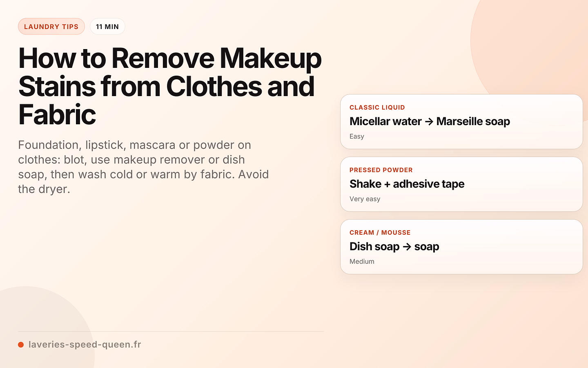Click the CLASSIC LIQUID label
Viewport: 588px width, 368px height.
click(x=377, y=108)
